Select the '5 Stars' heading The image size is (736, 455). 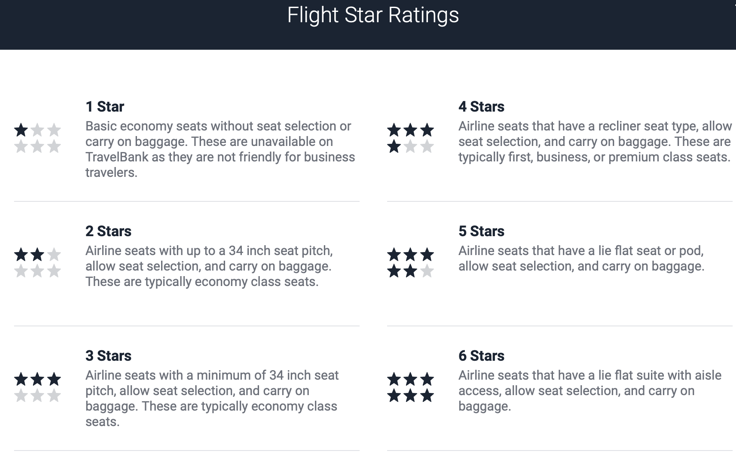pyautogui.click(x=482, y=231)
